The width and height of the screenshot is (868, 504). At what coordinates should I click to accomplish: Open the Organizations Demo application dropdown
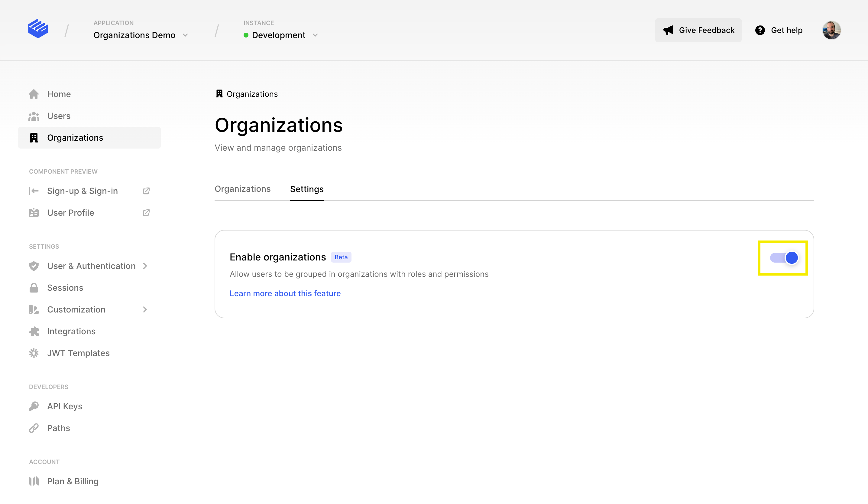[x=141, y=35]
